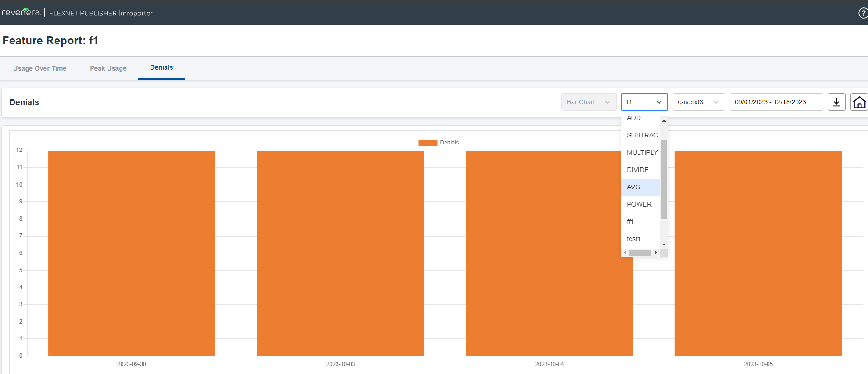The width and height of the screenshot is (868, 374).
Task: Click the 2023-09-30 denials bar
Action: coord(131,253)
